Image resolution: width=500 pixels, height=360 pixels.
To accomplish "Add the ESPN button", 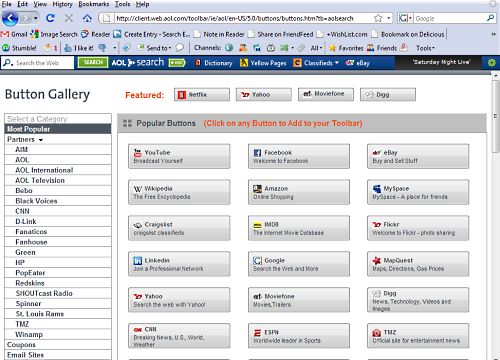I will (299, 336).
